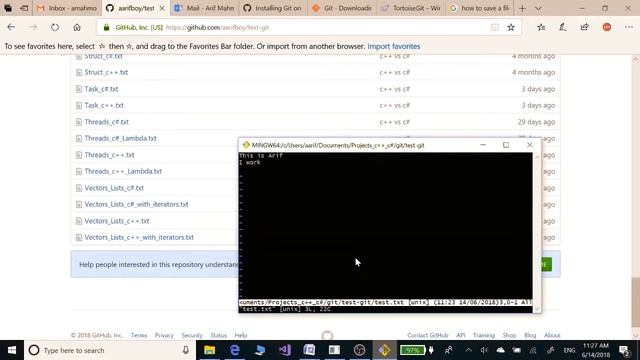Image resolution: width=640 pixels, height=360 pixels.
Task: Open Vectors_Lists_c++_with_iterators.txt file
Action: point(139,237)
